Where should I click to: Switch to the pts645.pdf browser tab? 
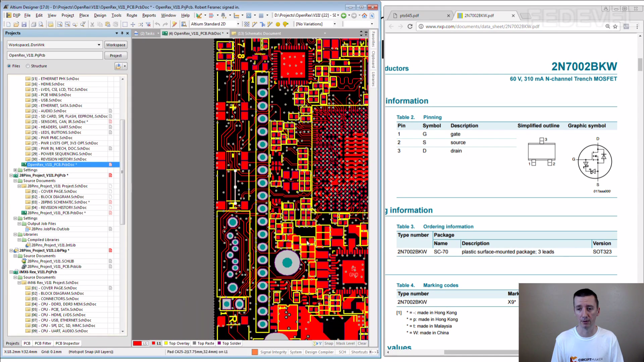point(409,15)
